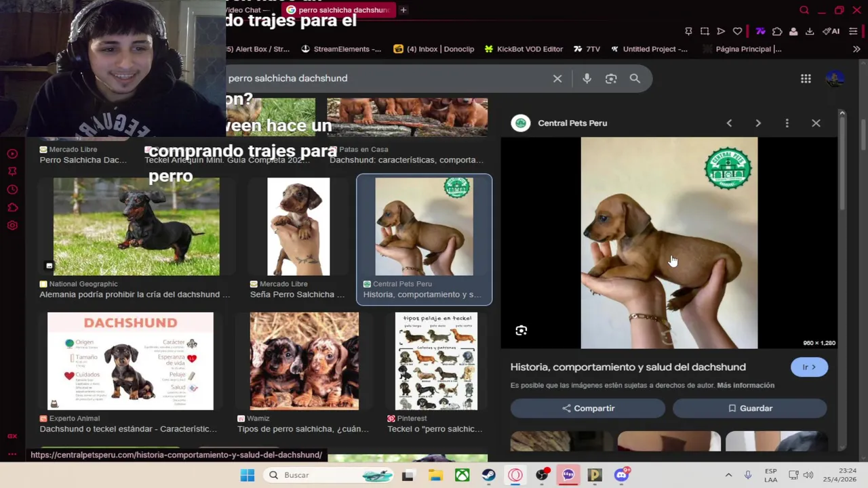Open Alemania podría prohibir la cría link
Viewport: 868px width, 488px height.
pos(134,295)
